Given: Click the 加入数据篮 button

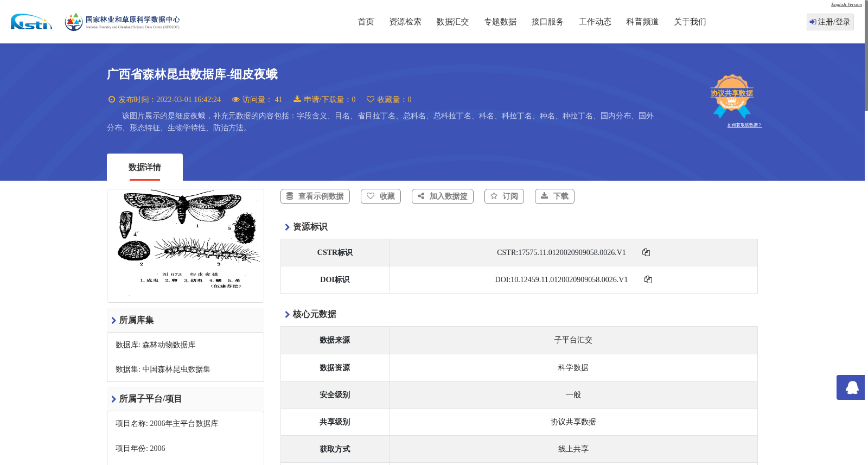Looking at the screenshot, I should pos(443,196).
